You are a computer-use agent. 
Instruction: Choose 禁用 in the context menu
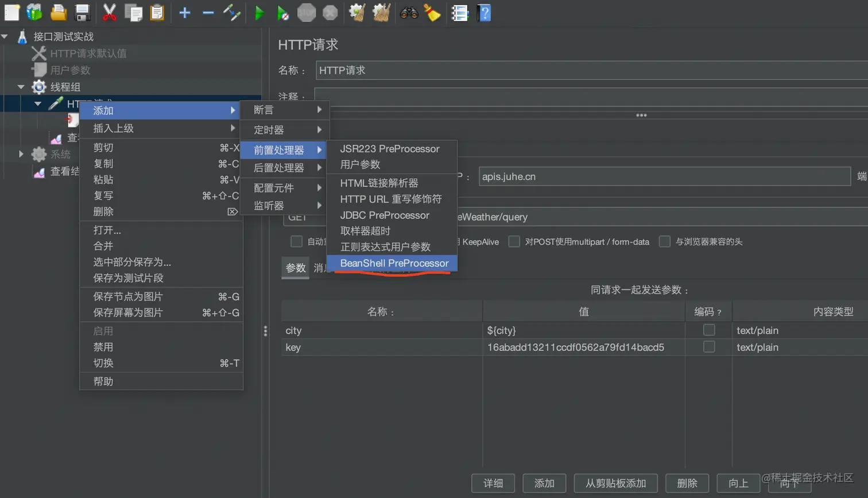[x=161, y=347]
